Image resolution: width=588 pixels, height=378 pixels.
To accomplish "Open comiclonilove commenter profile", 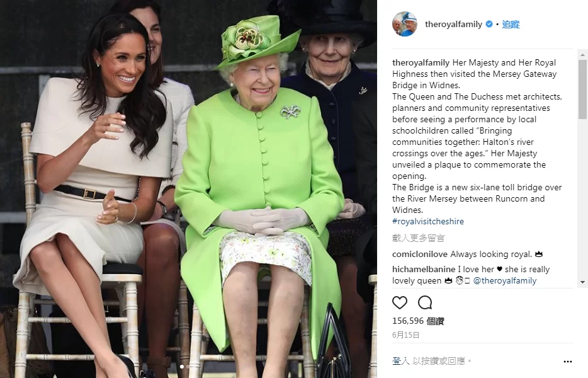I will click(420, 254).
